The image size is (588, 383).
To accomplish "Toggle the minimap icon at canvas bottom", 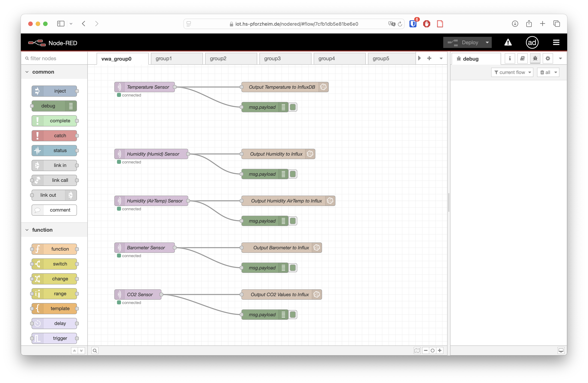I will tap(417, 350).
